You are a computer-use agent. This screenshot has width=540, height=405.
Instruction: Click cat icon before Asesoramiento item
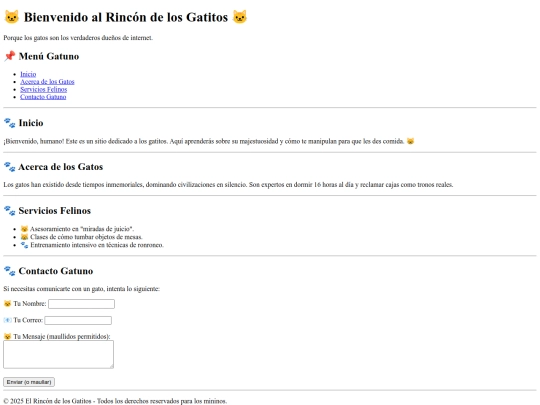[x=24, y=229]
